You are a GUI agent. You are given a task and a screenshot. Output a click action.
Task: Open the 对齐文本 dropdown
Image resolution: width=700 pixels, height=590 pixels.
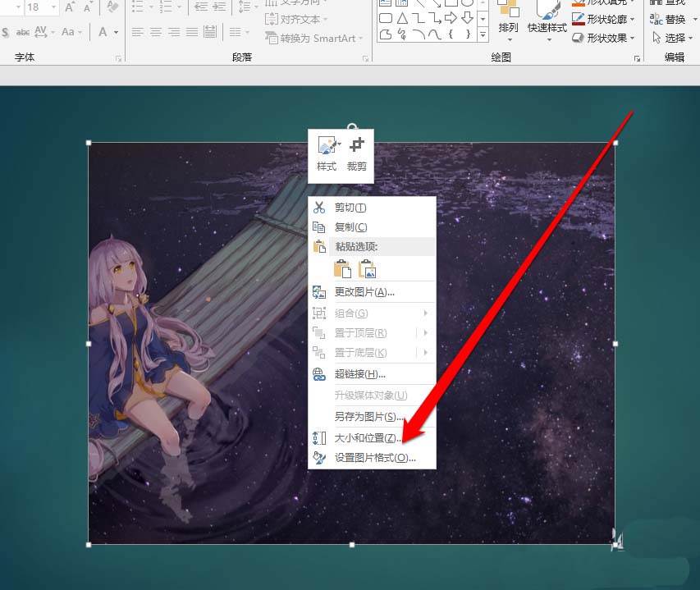coord(296,19)
